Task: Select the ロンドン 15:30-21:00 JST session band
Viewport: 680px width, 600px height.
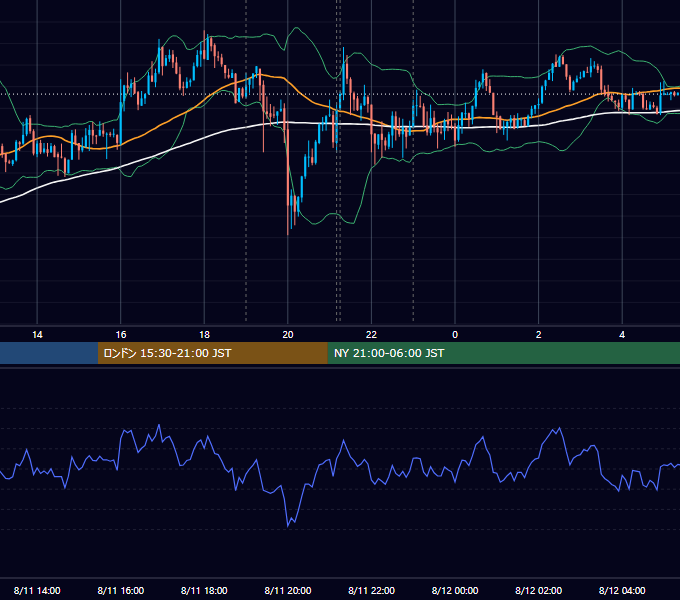Action: point(212,353)
